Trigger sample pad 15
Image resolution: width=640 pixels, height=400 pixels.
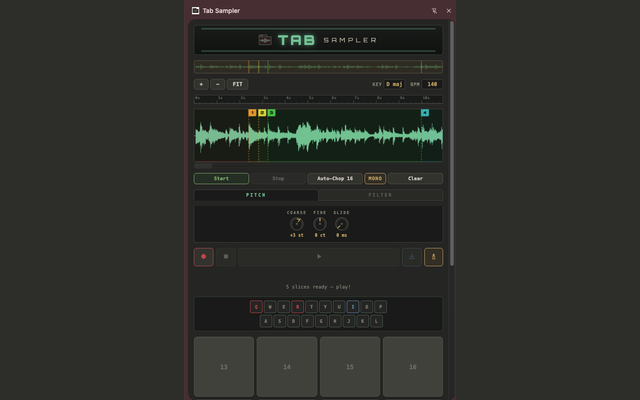[x=350, y=367]
